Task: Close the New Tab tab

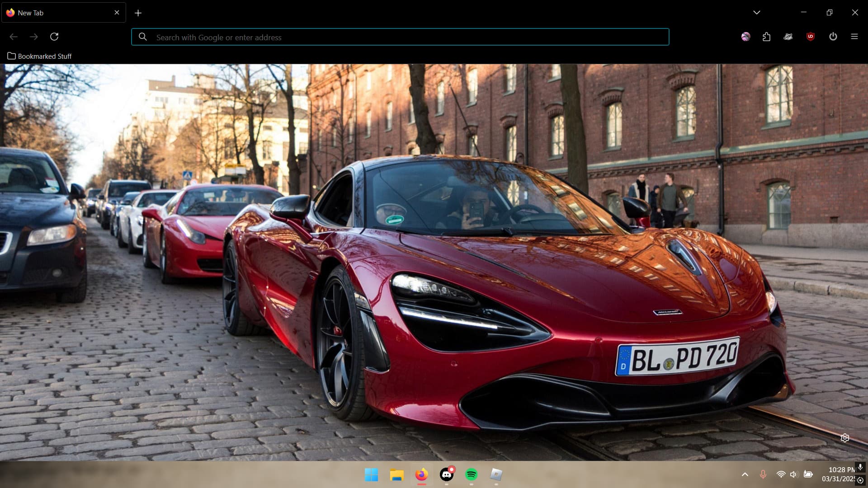Action: [x=117, y=13]
